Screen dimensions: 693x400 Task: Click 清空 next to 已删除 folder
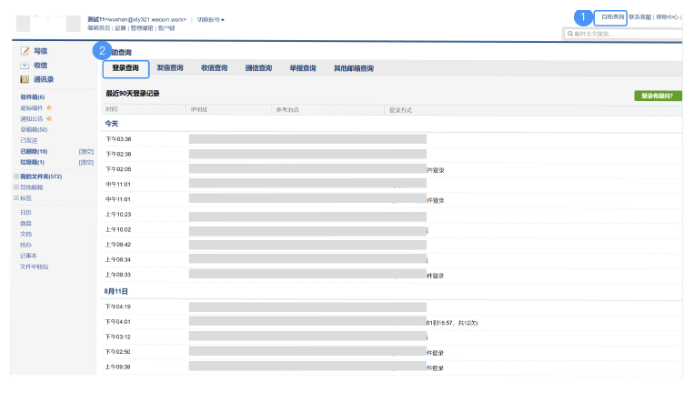pos(87,151)
